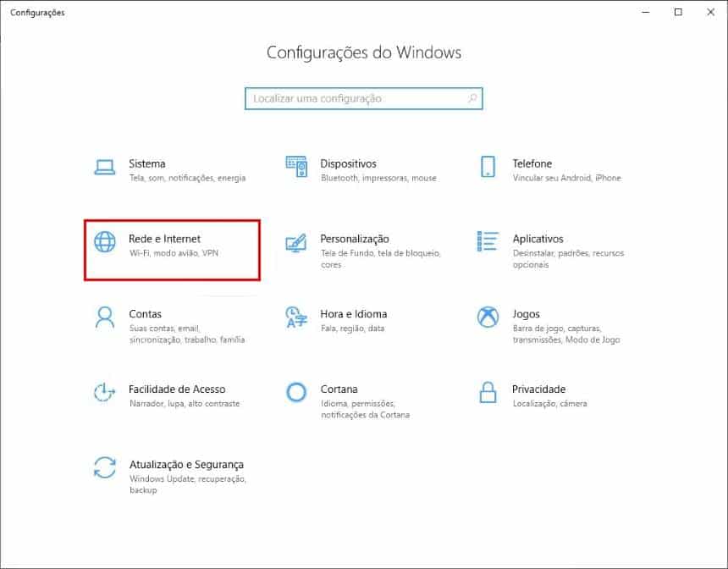Click the magnifier icon in search box
The height and width of the screenshot is (569, 728).
pyautogui.click(x=472, y=98)
